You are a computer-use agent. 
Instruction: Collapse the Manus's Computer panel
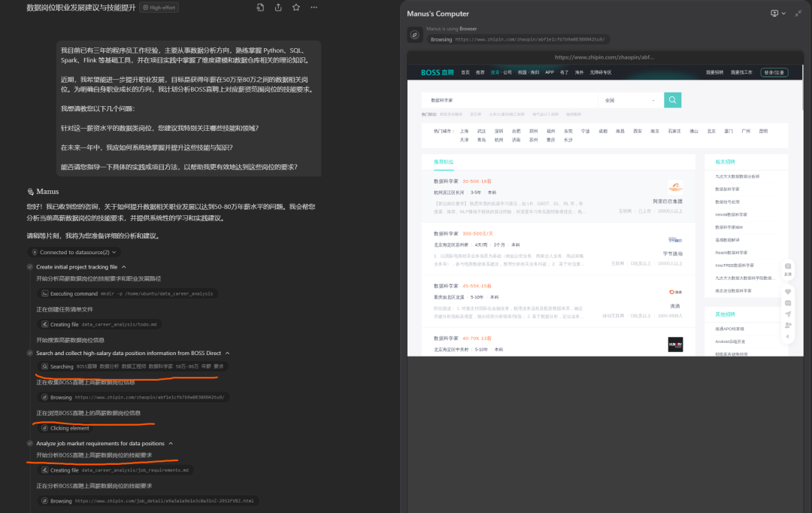(798, 14)
